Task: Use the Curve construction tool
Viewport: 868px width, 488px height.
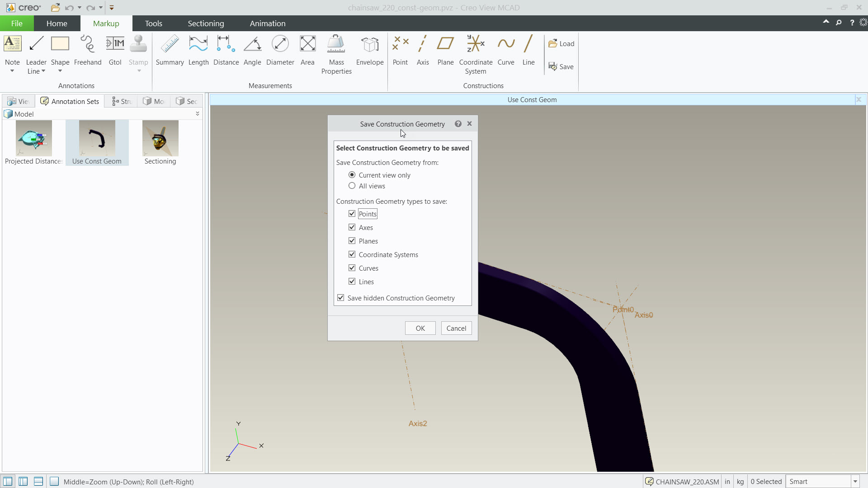Action: pos(506,52)
